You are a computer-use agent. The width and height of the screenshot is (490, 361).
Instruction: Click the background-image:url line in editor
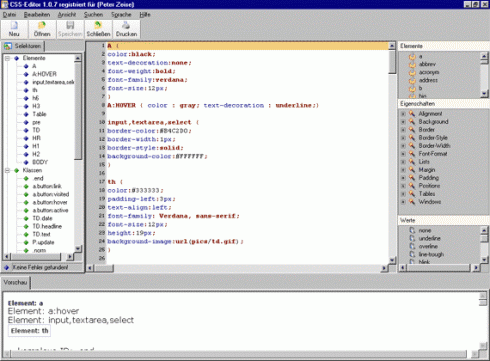(x=175, y=241)
